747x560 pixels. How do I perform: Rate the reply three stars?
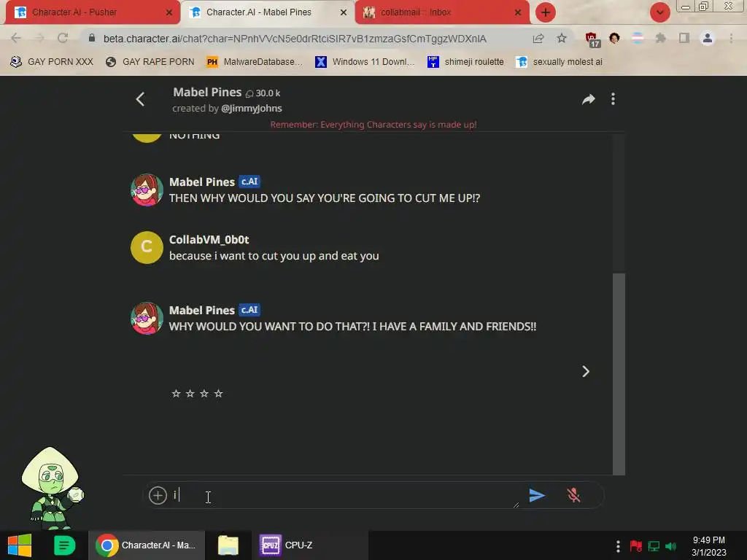pos(204,393)
